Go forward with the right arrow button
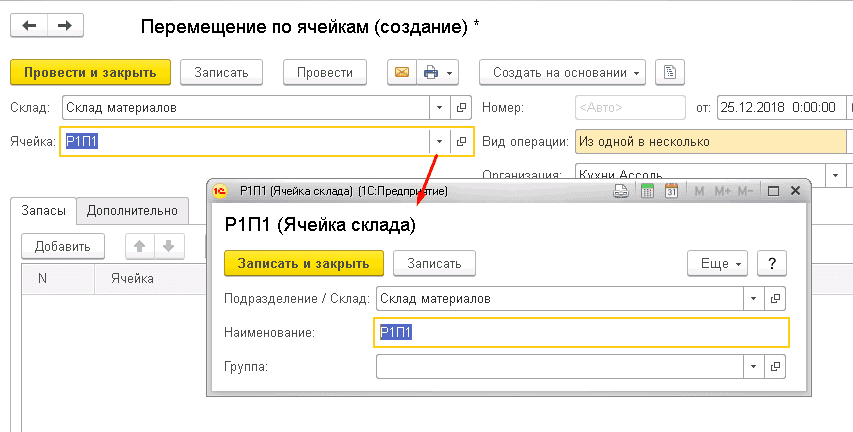Screen dimensions: 853x432 pos(65,26)
